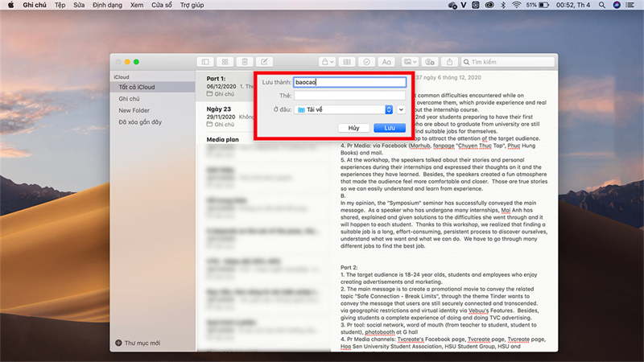Open the Aa text format icon

click(x=386, y=61)
